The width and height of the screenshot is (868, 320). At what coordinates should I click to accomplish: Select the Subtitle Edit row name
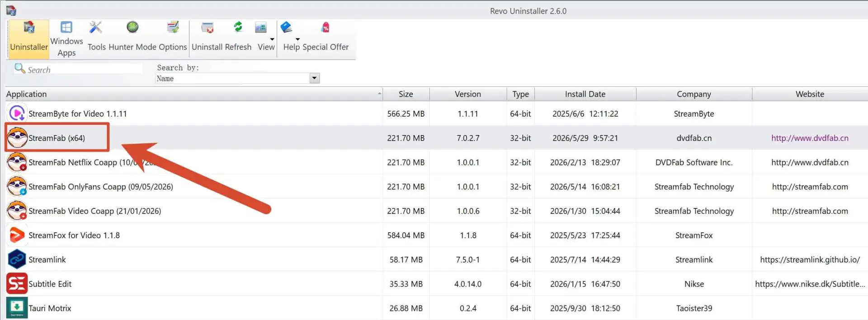[50, 284]
